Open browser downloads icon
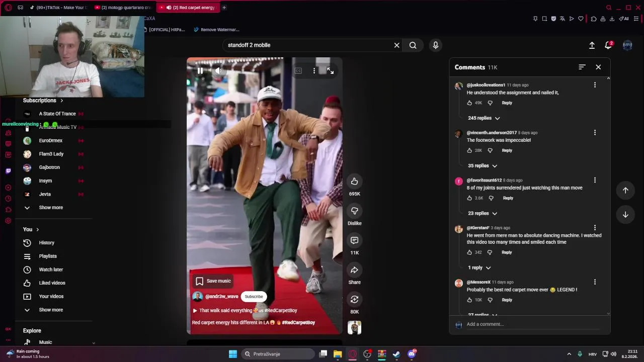This screenshot has height=362, width=644. click(612, 19)
